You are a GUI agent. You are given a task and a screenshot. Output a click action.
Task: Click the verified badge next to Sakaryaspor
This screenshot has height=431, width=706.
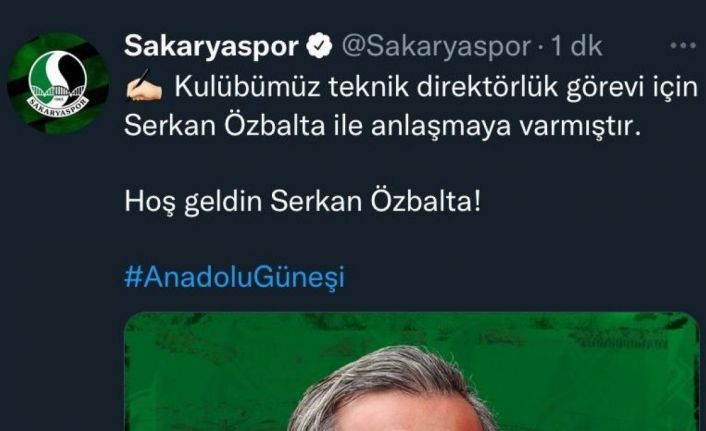coord(319,45)
